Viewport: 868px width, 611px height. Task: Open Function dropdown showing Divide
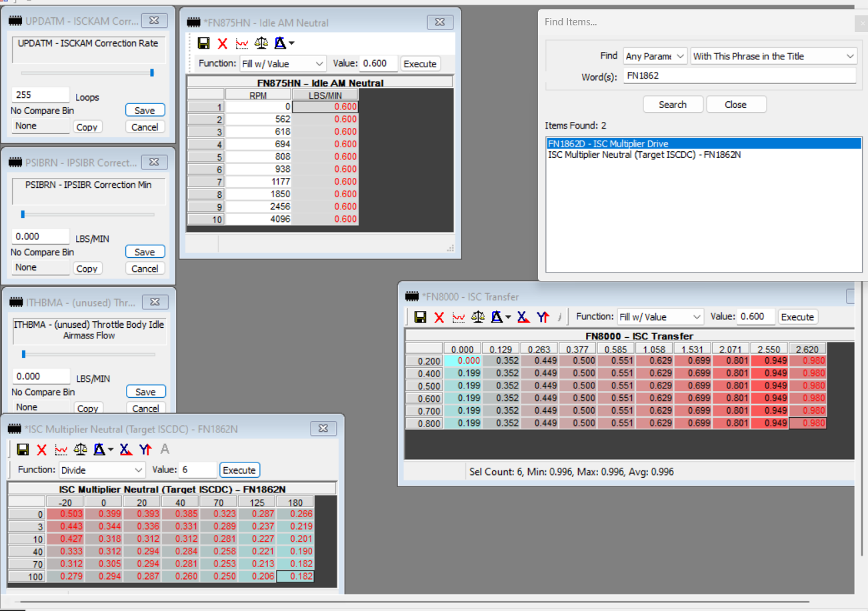[x=102, y=470]
